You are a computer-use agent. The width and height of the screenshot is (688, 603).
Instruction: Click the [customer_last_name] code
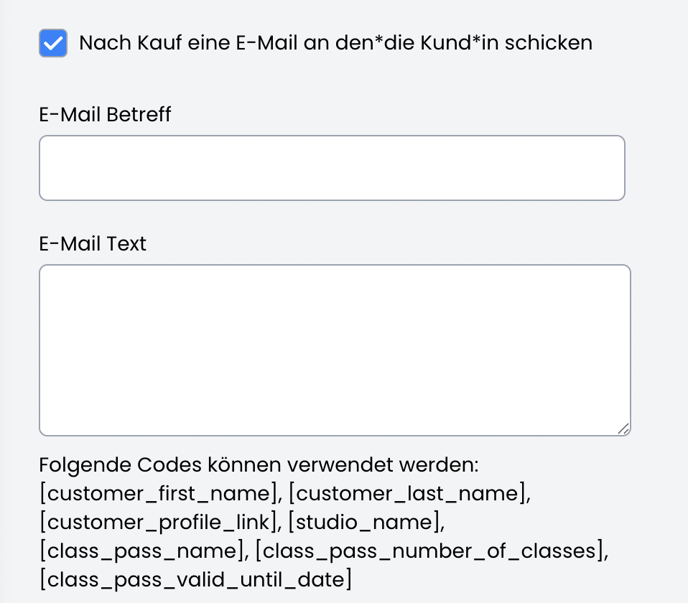pyautogui.click(x=409, y=493)
